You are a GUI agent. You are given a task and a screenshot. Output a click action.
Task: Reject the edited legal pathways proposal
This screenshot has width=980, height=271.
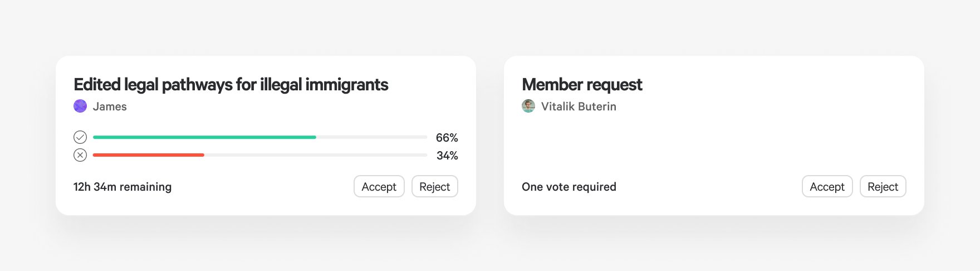[434, 187]
